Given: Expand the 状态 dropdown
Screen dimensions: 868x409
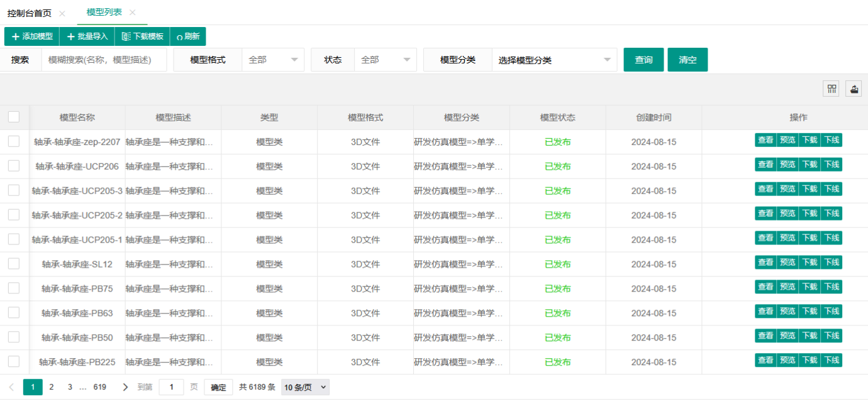Looking at the screenshot, I should [385, 60].
